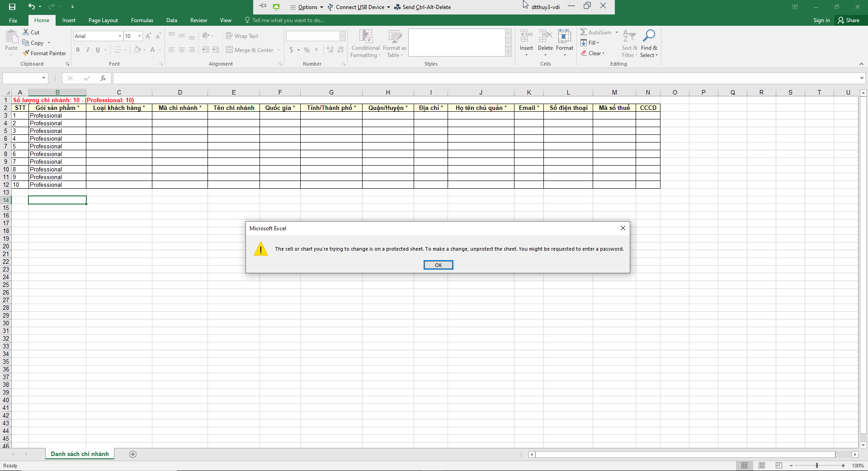The height and width of the screenshot is (471, 868).
Task: Click the Borders icon
Action: point(118,50)
